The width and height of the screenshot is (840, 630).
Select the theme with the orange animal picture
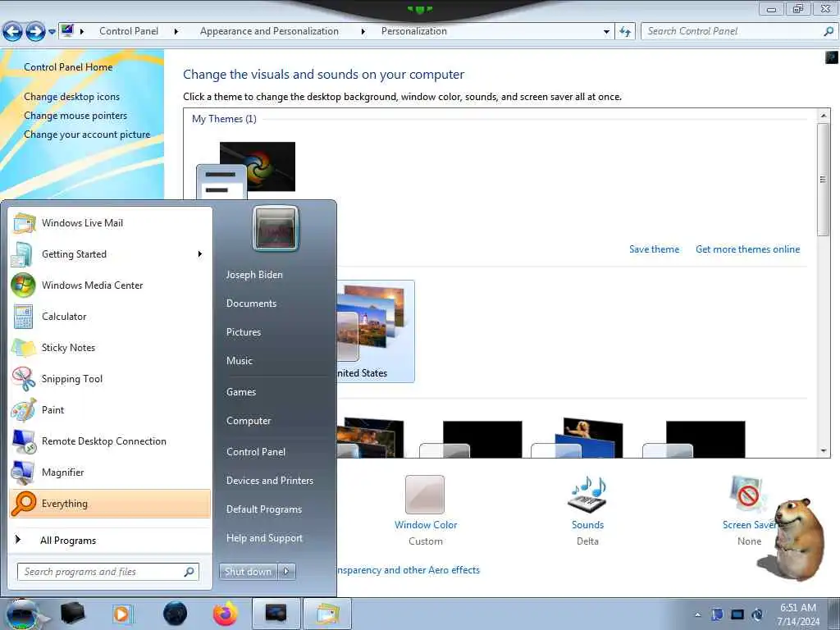tap(577, 438)
